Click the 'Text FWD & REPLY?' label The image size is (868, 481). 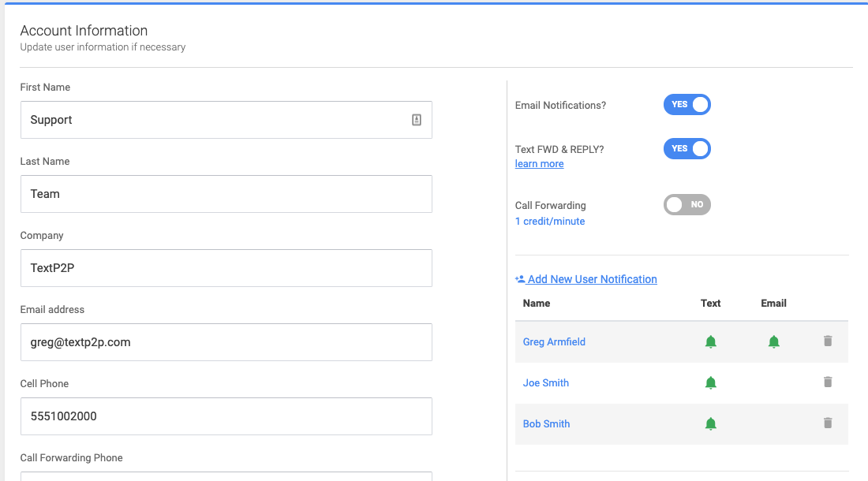[x=559, y=149]
